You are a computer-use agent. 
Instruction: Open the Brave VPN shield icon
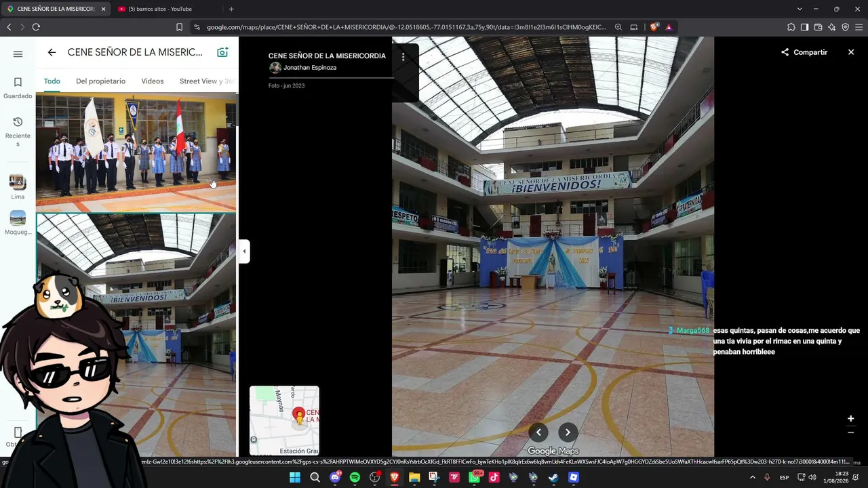tap(845, 27)
